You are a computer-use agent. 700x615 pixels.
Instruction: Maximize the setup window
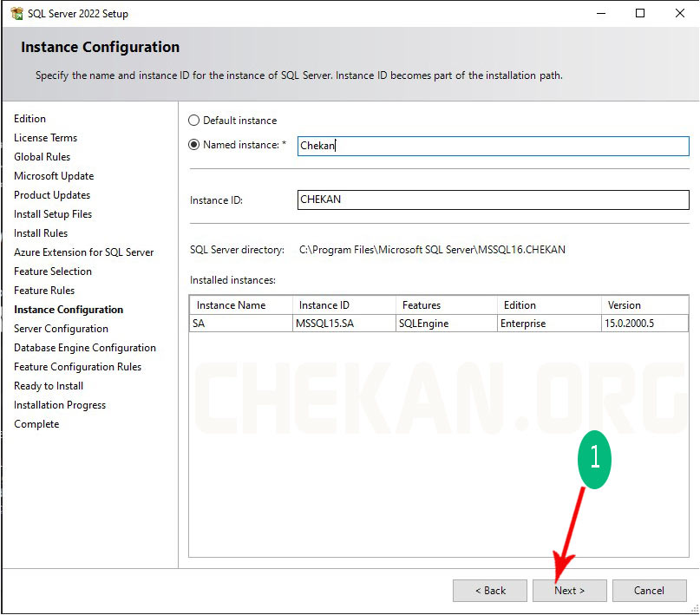click(640, 13)
